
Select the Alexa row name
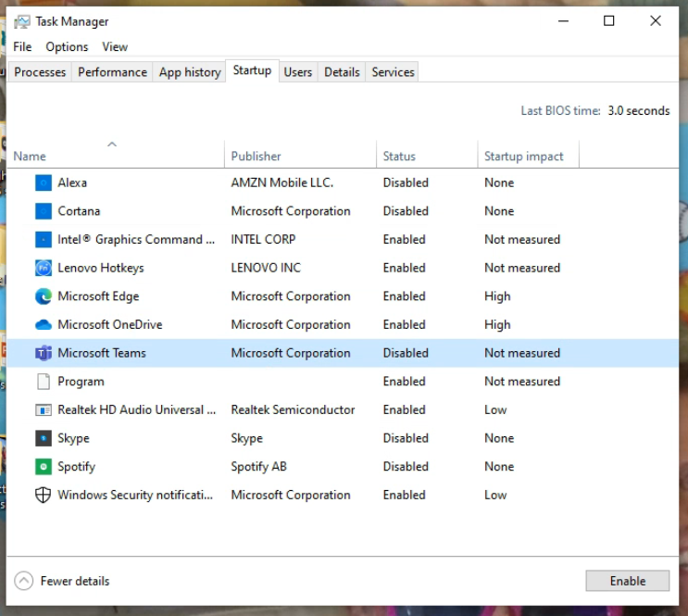pyautogui.click(x=72, y=182)
